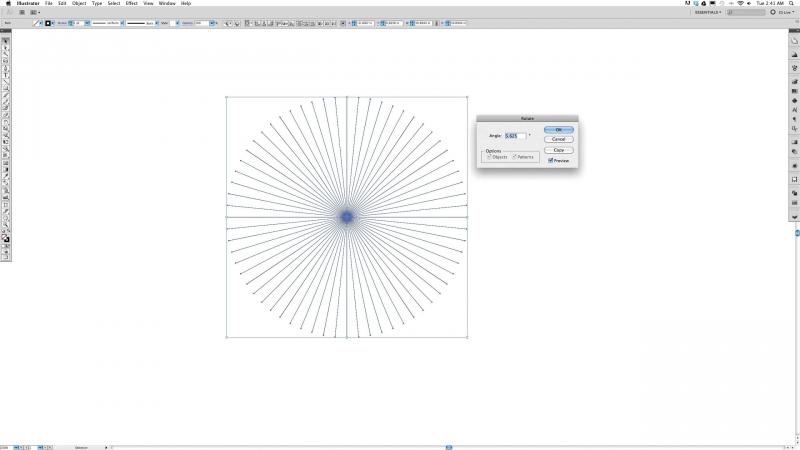Click the Wi-Fi icon in the menu bar
Image resolution: width=800 pixels, height=450 pixels.
(739, 4)
